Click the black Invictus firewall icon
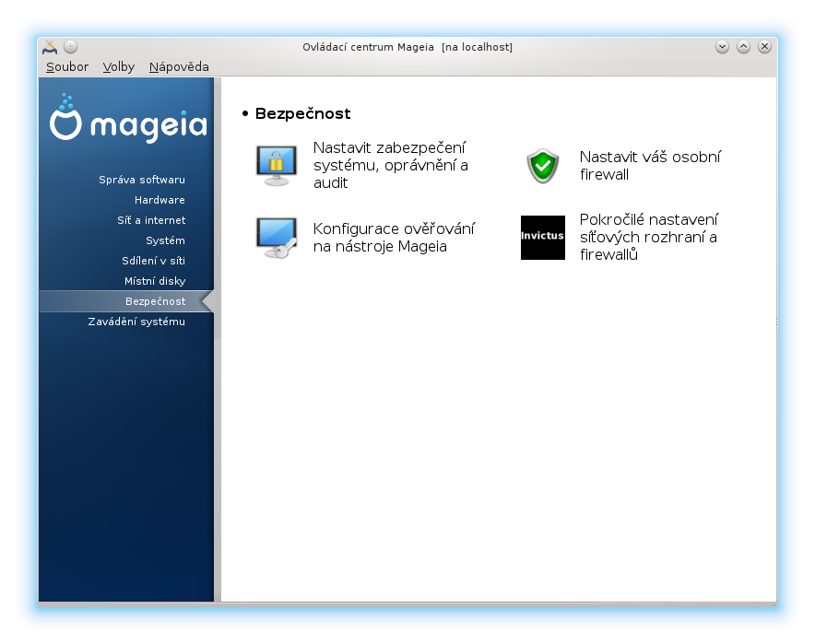The height and width of the screenshot is (644, 815). point(543,238)
